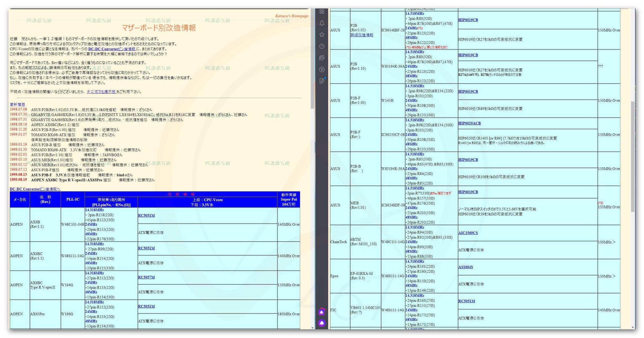Click the left page scrollbar down arrow

312,328
